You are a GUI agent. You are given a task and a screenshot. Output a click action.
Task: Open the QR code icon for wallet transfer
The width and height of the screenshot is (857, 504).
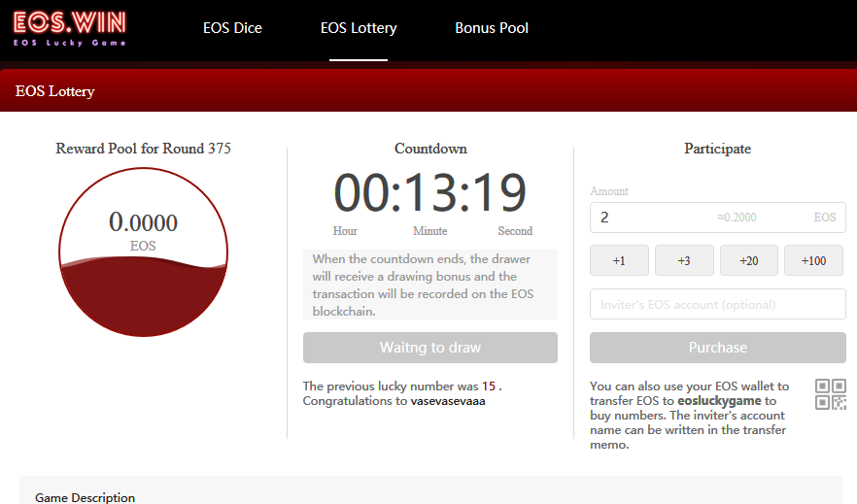(830, 394)
